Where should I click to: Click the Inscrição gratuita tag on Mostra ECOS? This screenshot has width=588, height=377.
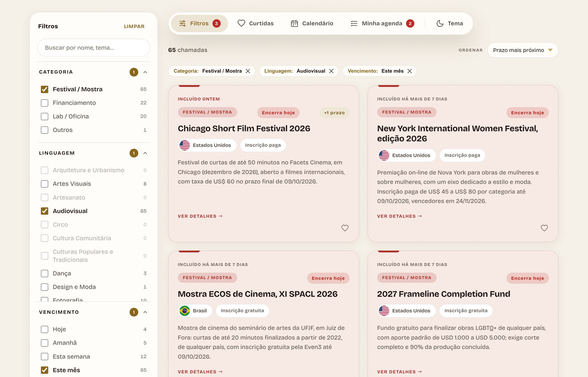pos(242,311)
